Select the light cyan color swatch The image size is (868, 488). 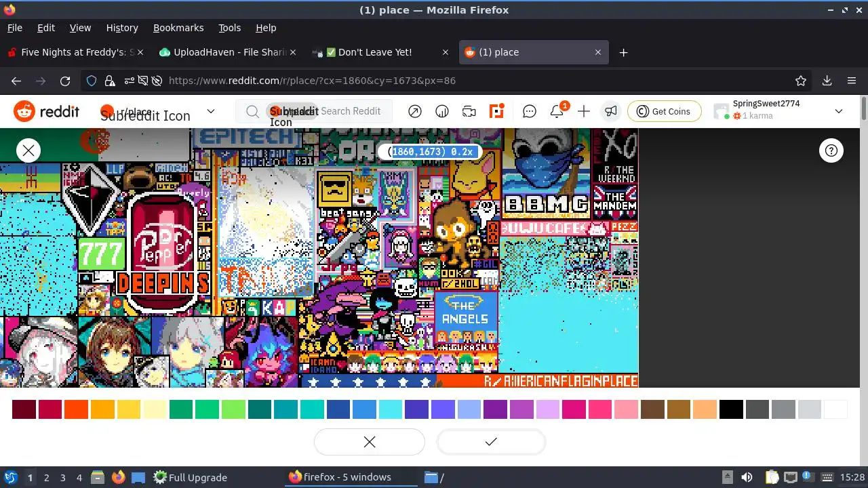coord(391,409)
